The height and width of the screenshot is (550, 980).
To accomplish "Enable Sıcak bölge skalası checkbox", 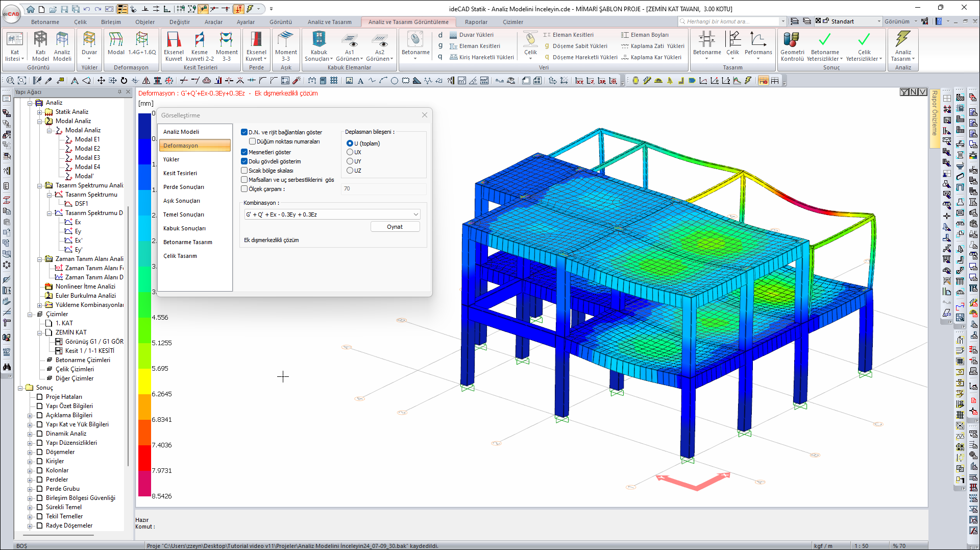I will pos(244,171).
